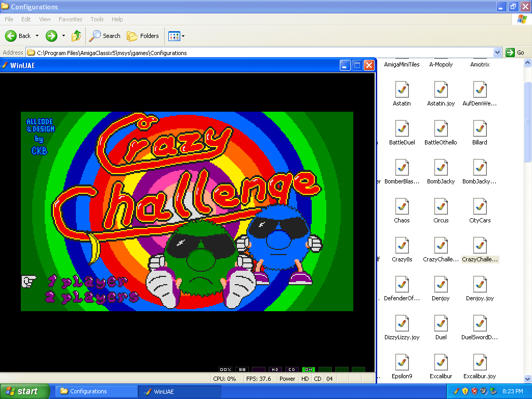Expand the Back button history arrow
The width and height of the screenshot is (532, 399).
pos(36,36)
